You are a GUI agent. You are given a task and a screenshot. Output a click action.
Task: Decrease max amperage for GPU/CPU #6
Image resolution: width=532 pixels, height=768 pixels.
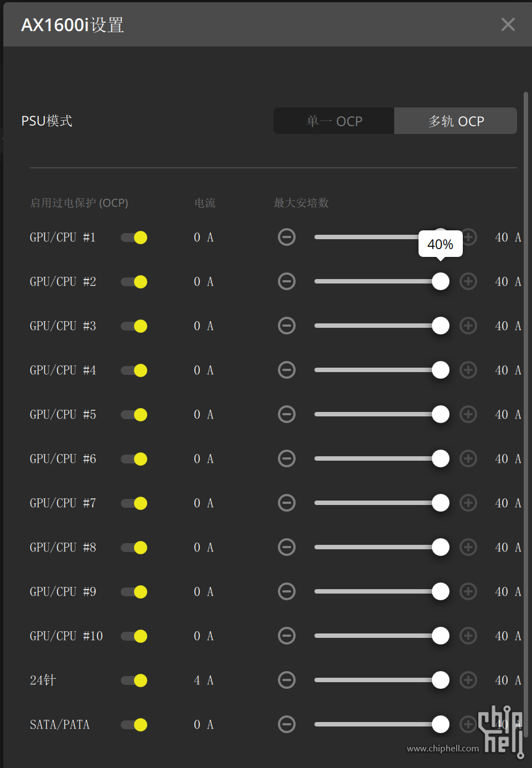tap(287, 458)
